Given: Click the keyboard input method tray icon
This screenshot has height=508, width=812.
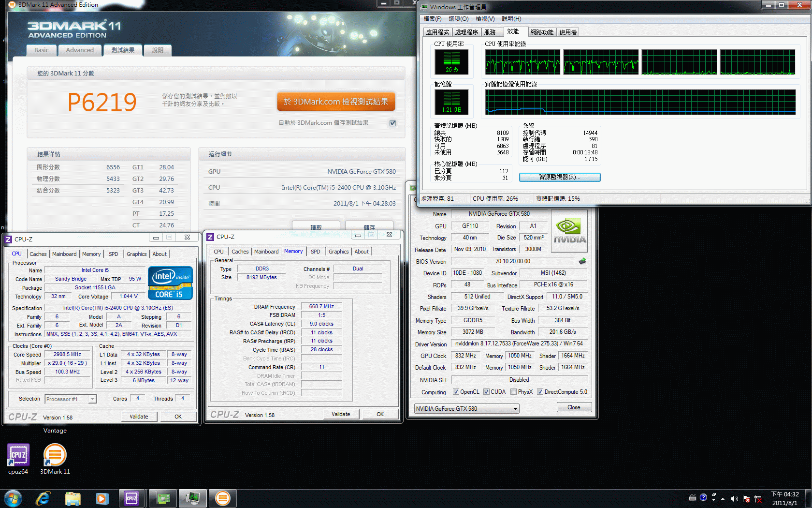Looking at the screenshot, I should pyautogui.click(x=692, y=497).
